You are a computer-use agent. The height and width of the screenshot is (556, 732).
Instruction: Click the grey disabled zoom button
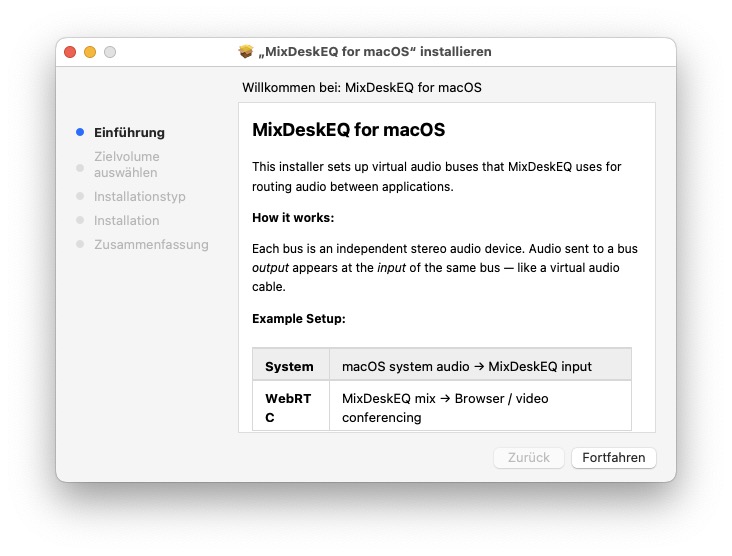pyautogui.click(x=110, y=52)
